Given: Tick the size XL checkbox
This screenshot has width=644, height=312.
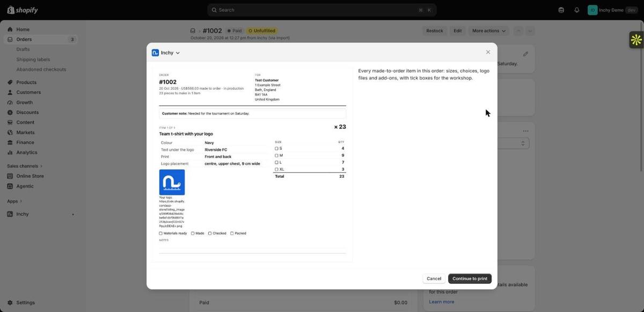Looking at the screenshot, I should (x=277, y=169).
